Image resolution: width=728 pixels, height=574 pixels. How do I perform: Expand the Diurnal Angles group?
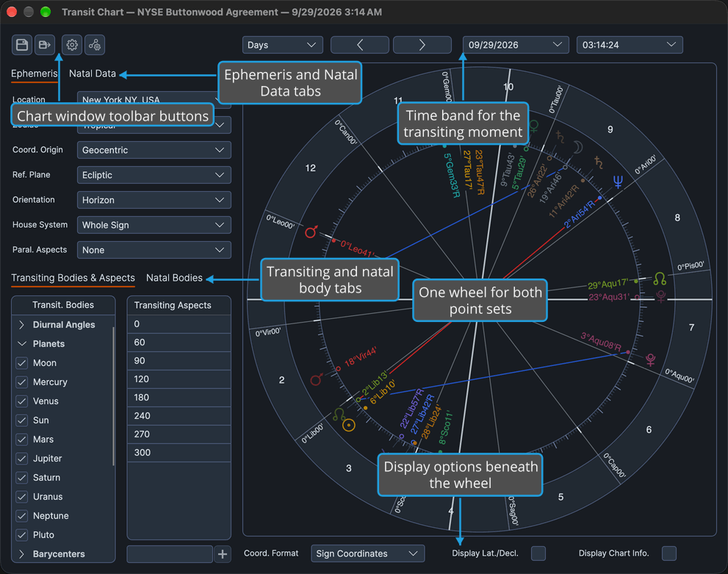[21, 325]
